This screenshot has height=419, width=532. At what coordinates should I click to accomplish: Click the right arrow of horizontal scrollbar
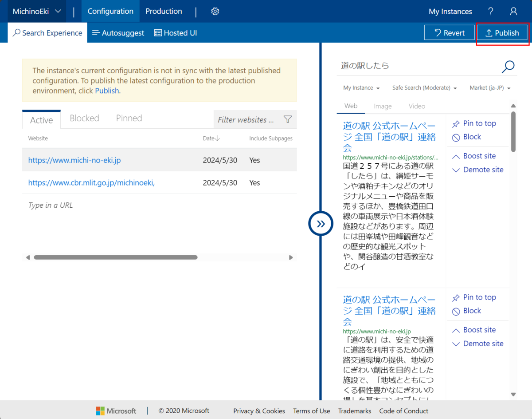point(291,257)
